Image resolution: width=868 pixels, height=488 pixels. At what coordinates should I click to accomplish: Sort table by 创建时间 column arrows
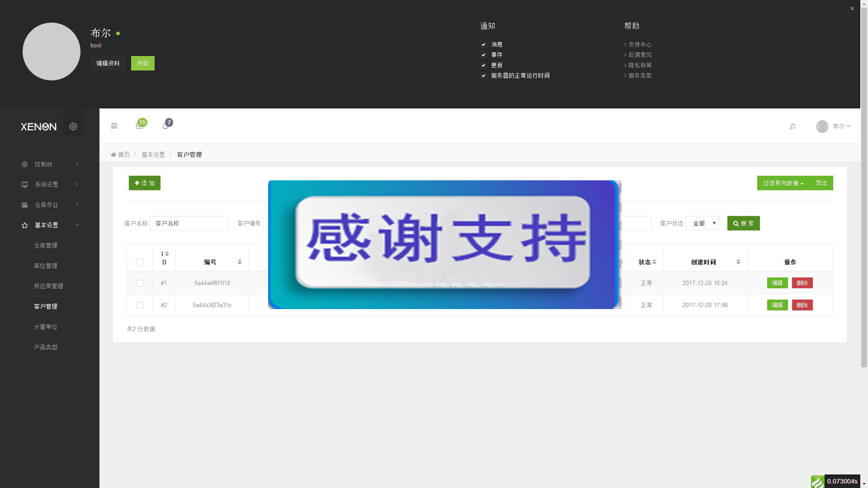738,262
